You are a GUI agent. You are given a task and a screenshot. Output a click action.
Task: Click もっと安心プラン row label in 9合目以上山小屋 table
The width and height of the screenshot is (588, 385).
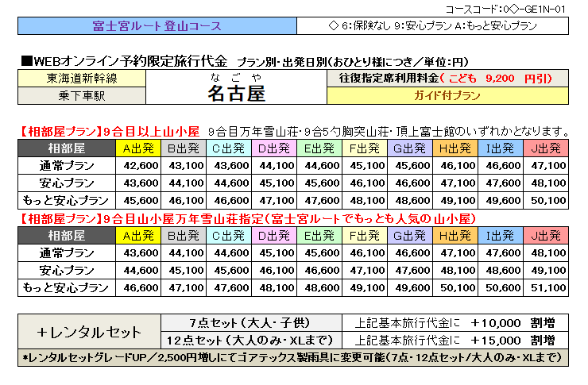tap(67, 200)
